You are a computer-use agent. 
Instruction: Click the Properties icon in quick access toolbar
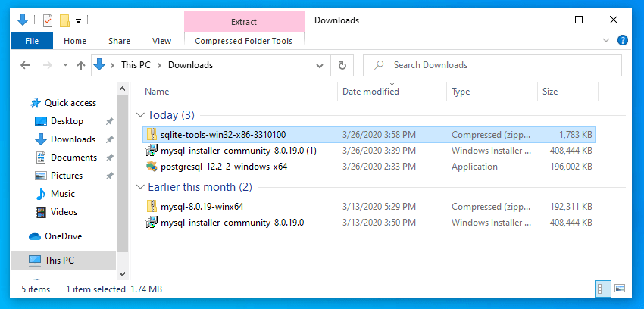[x=47, y=20]
